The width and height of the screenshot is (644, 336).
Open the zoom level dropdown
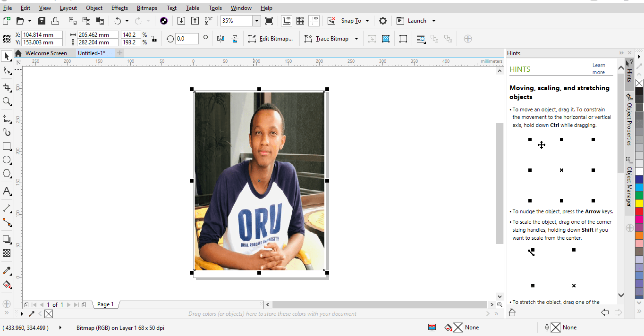tap(256, 21)
